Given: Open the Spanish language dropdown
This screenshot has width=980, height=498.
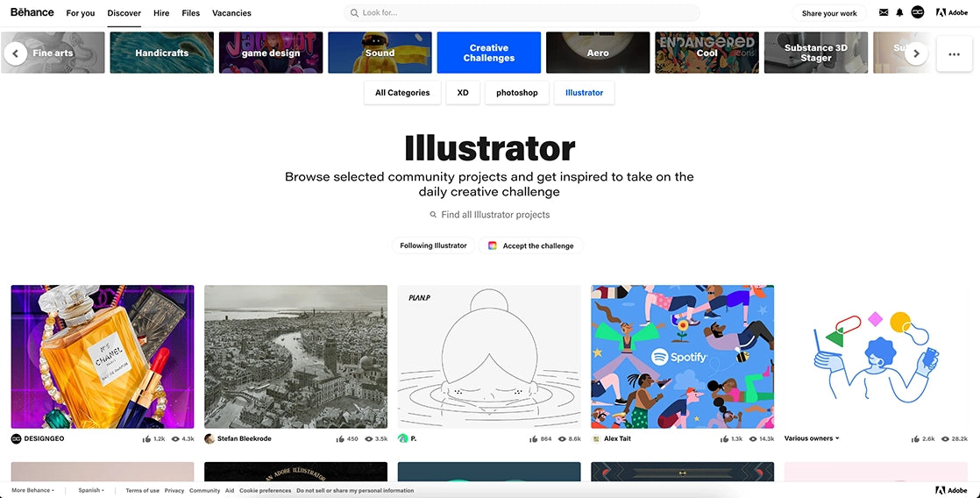Looking at the screenshot, I should (x=91, y=490).
